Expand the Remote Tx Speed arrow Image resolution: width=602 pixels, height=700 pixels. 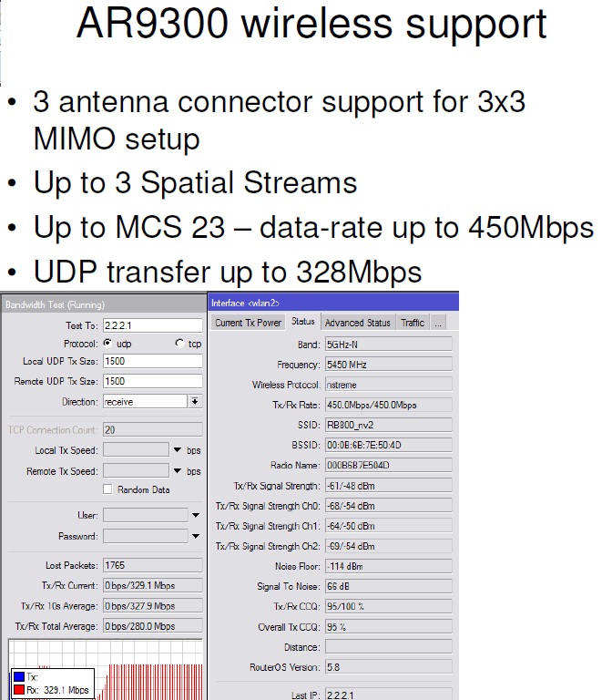(178, 471)
